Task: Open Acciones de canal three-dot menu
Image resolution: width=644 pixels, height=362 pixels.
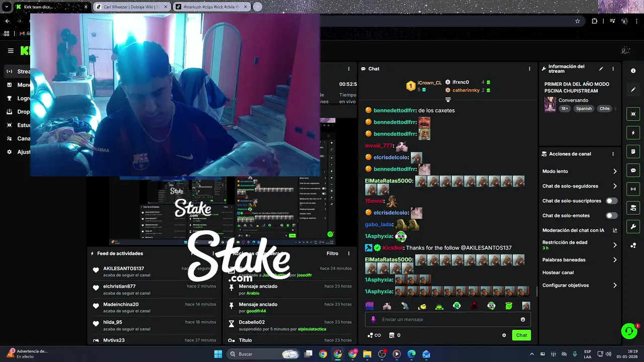Action: tap(613, 154)
